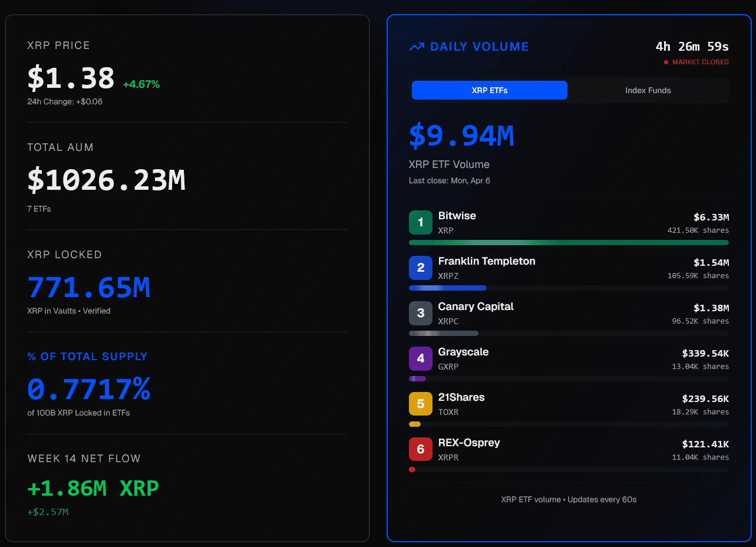Click the $1.38 XRP price value

71,78
